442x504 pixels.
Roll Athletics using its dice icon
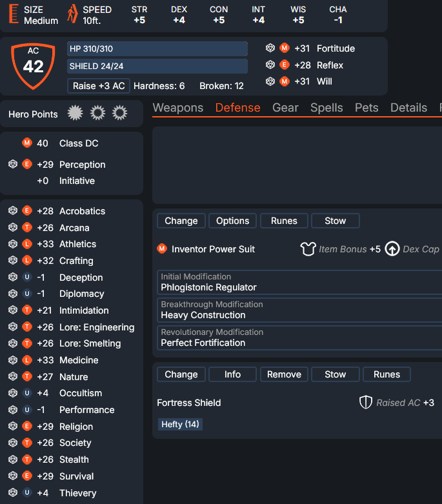pos(12,244)
